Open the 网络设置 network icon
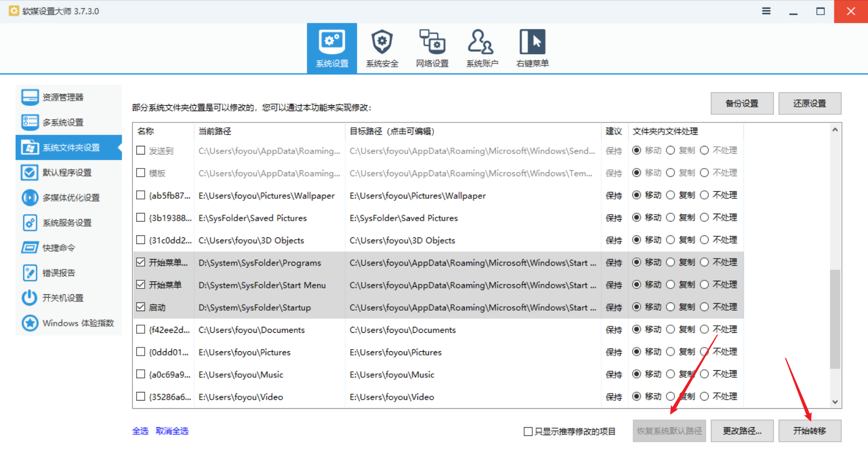 point(432,48)
